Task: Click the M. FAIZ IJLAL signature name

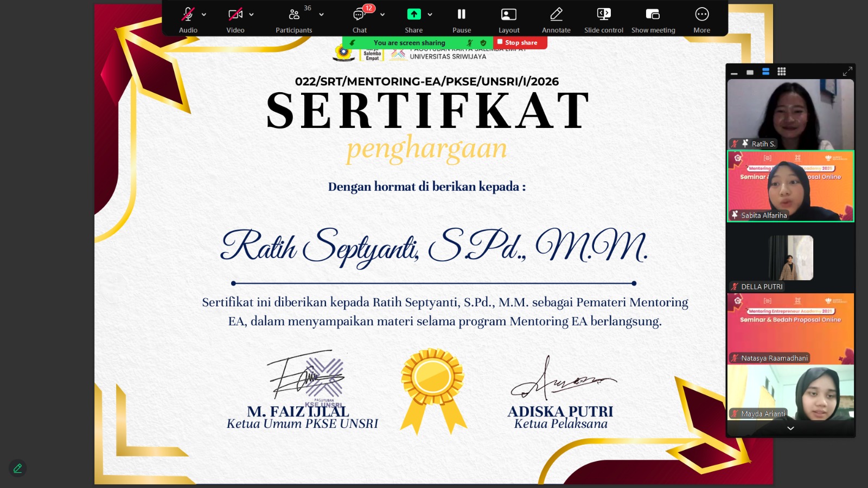Action: [298, 412]
